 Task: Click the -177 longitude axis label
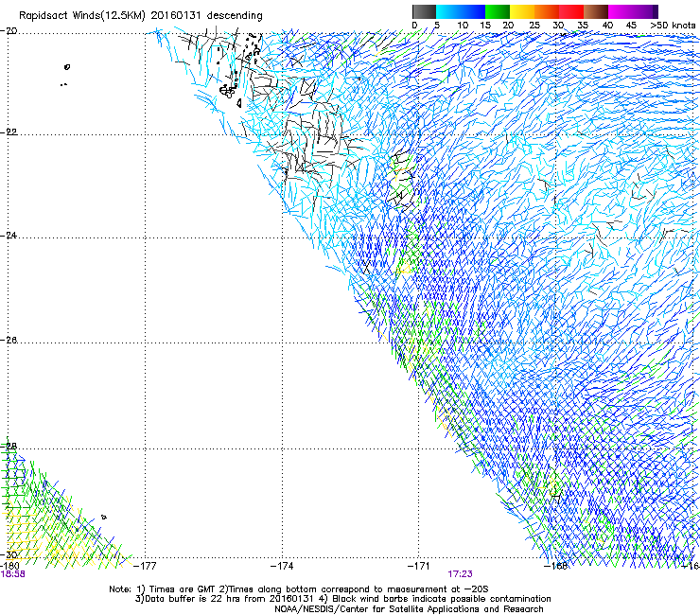pyautogui.click(x=145, y=566)
